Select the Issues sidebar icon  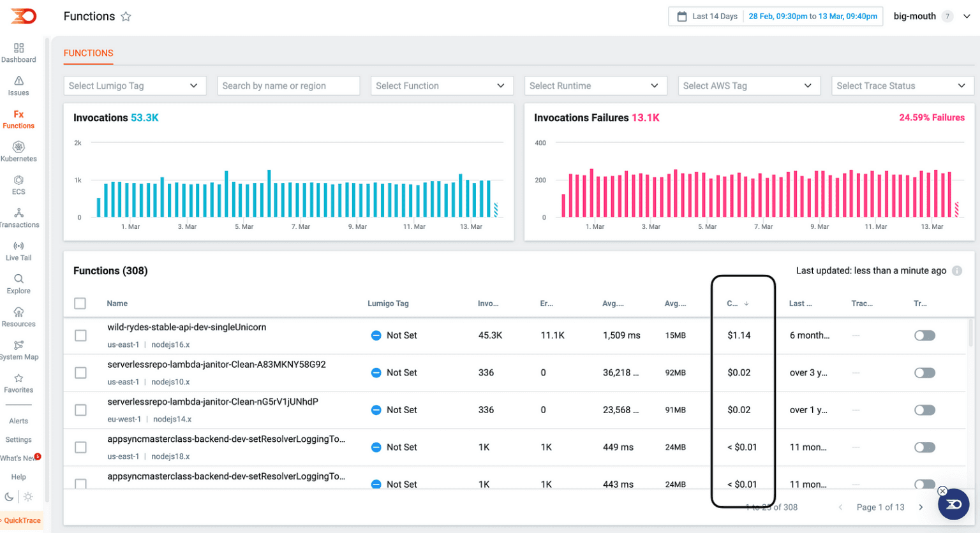[x=19, y=84]
